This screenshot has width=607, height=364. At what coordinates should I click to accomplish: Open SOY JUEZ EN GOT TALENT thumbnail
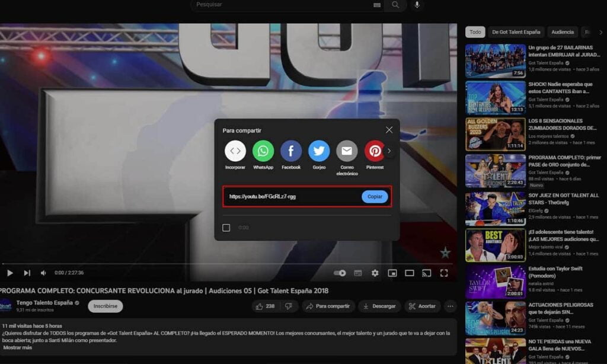495,209
